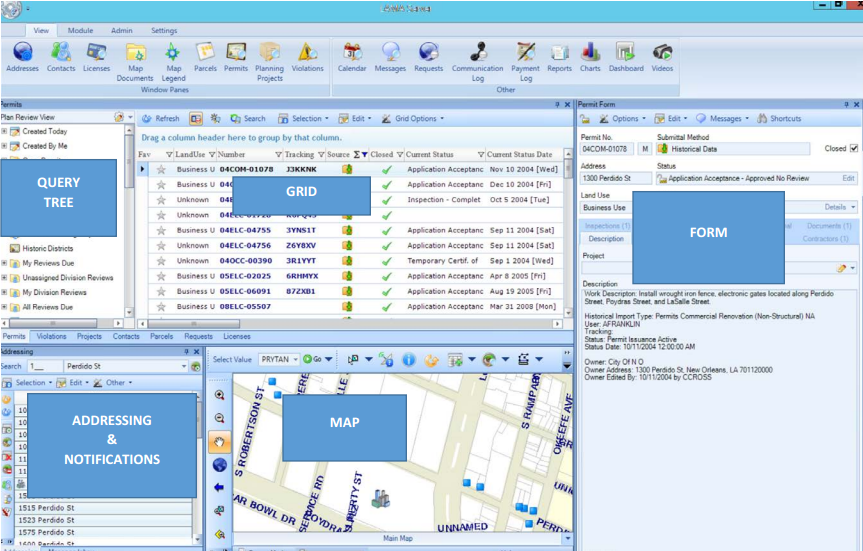Screen dimensions: 863x551
Task: Toggle the Closed checkbox in Permit Form
Action: pyautogui.click(x=853, y=149)
